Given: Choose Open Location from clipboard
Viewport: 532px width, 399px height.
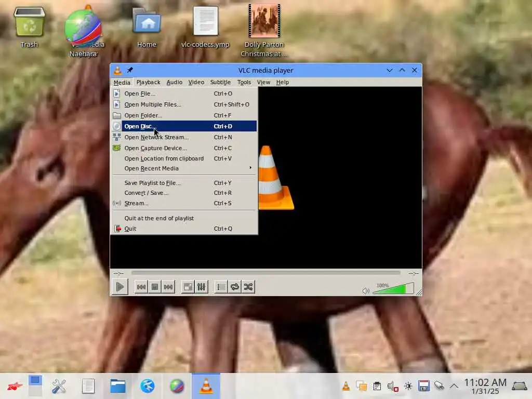Looking at the screenshot, I should (184, 158).
